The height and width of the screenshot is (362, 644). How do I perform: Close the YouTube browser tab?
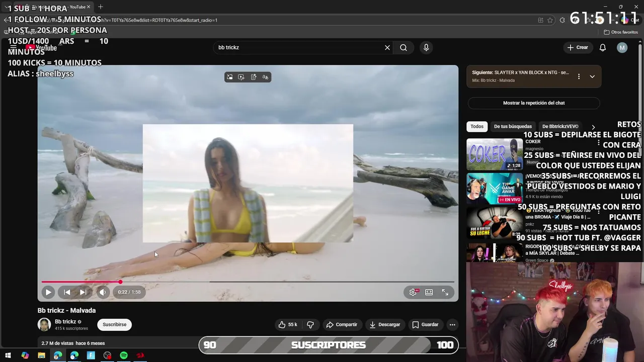click(89, 7)
